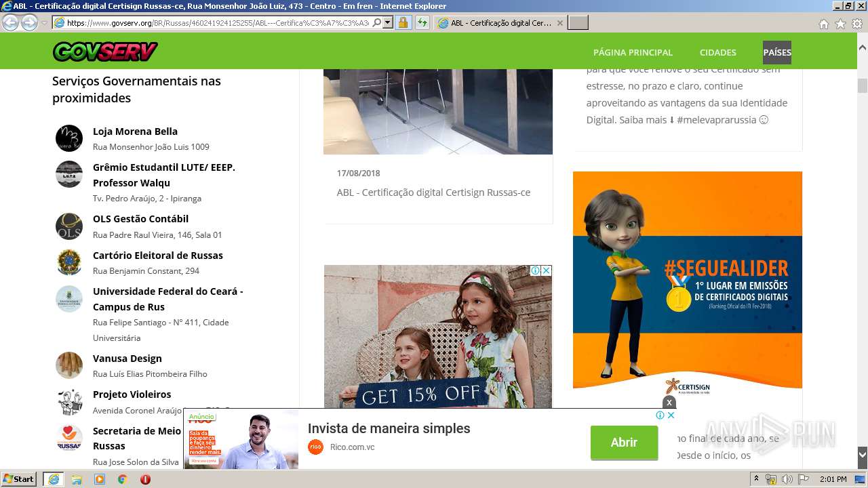The width and height of the screenshot is (868, 488).
Task: Click Internet Explorer taskbar icon
Action: point(53,479)
